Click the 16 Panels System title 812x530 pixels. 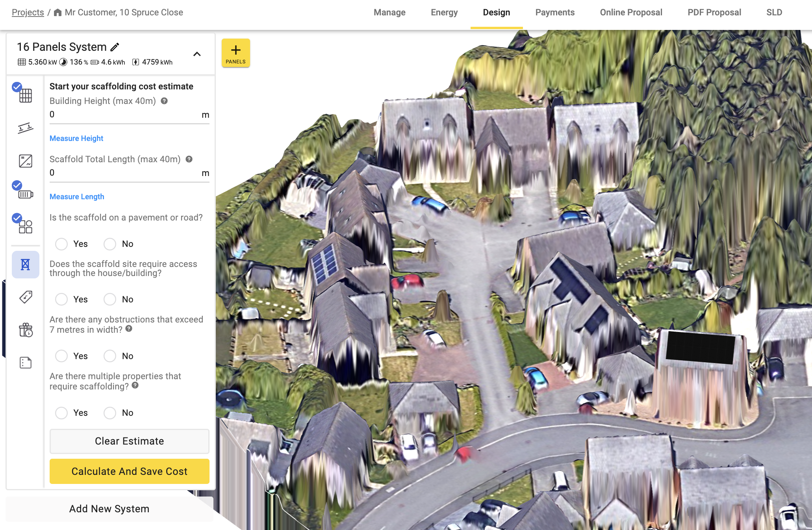click(x=62, y=47)
